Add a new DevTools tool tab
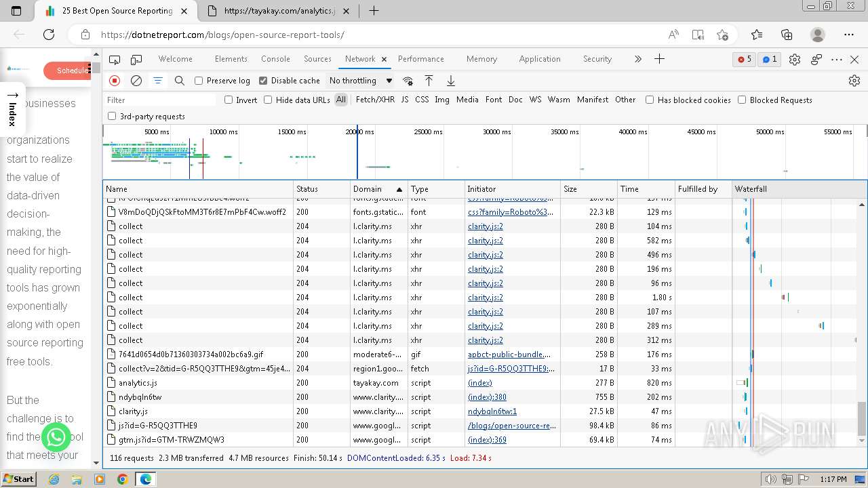The height and width of the screenshot is (488, 868). 659,60
